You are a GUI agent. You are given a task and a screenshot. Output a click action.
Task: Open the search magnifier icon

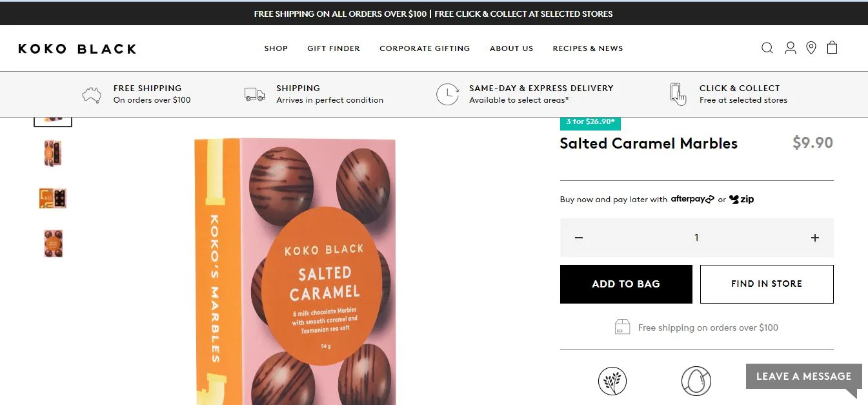click(767, 48)
